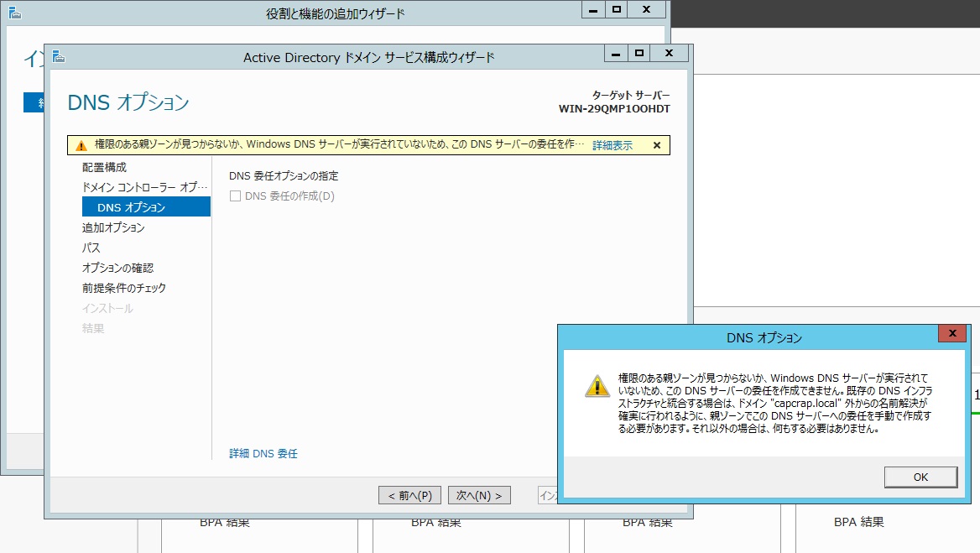The image size is (980, 553).
Task: Select 追加オプション in the wizard steps
Action: [x=113, y=227]
